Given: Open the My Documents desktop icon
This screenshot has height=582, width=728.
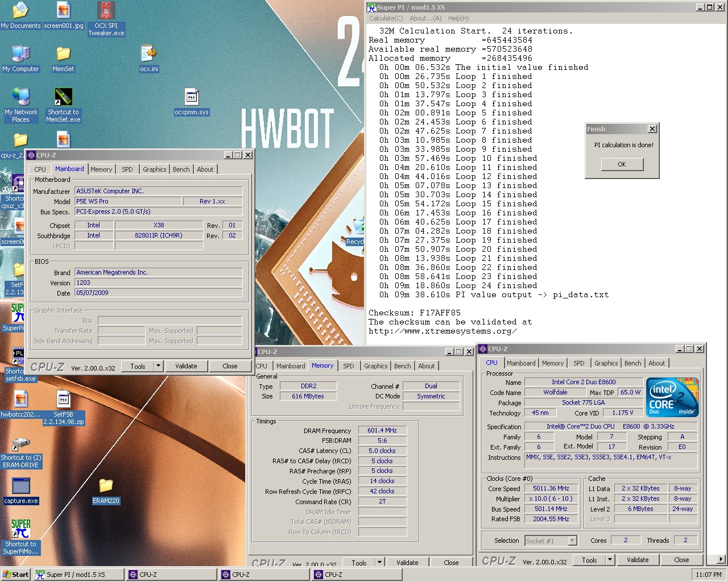Looking at the screenshot, I should point(20,15).
